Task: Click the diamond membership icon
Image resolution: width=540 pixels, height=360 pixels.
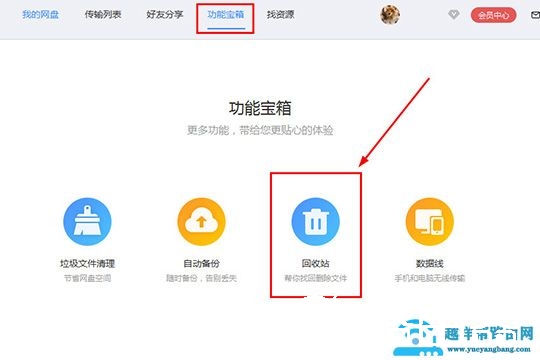Action: [x=454, y=14]
